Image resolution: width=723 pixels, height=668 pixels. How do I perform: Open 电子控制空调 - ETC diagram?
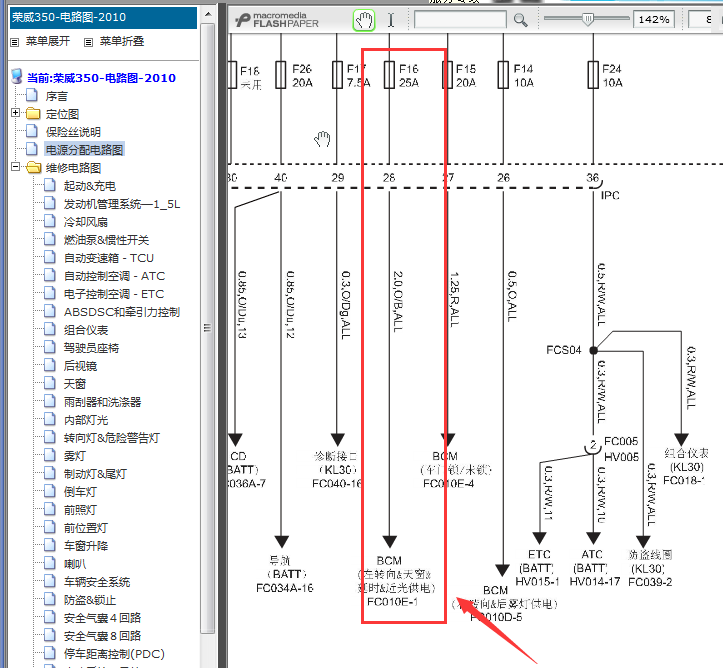114,294
